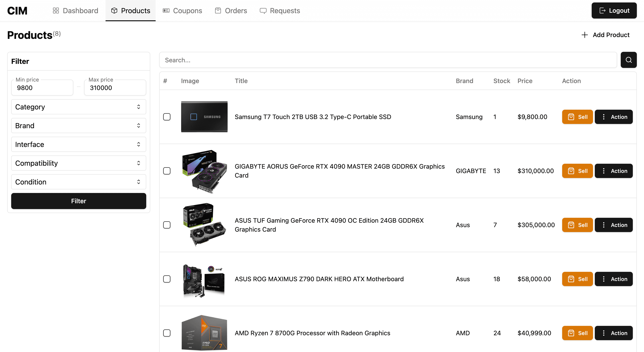Focus the Max price field
The height and width of the screenshot is (352, 644).
(x=115, y=88)
